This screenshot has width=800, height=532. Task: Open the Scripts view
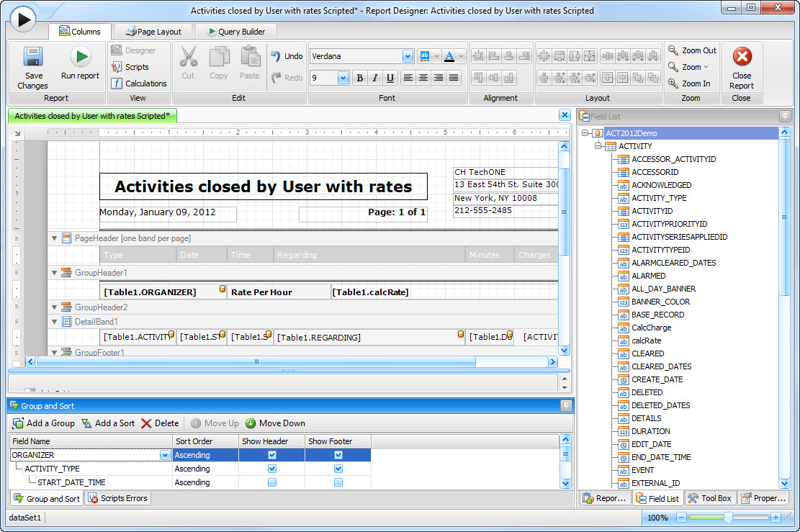(130, 67)
